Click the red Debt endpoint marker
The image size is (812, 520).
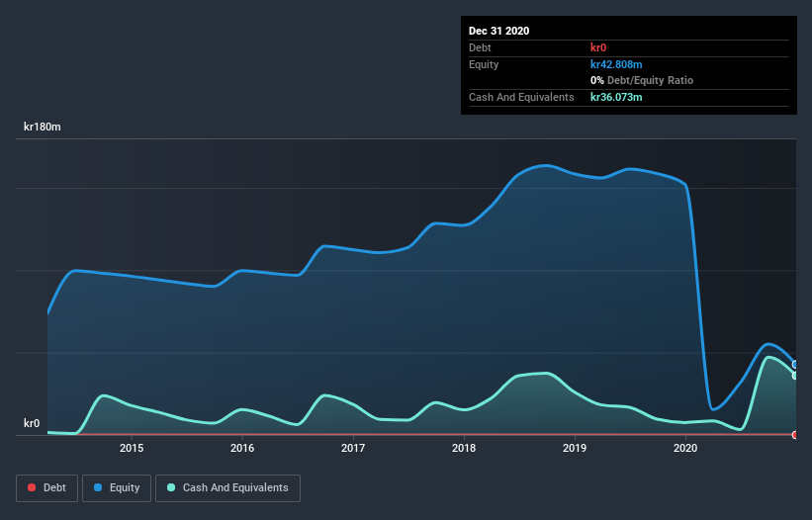795,435
